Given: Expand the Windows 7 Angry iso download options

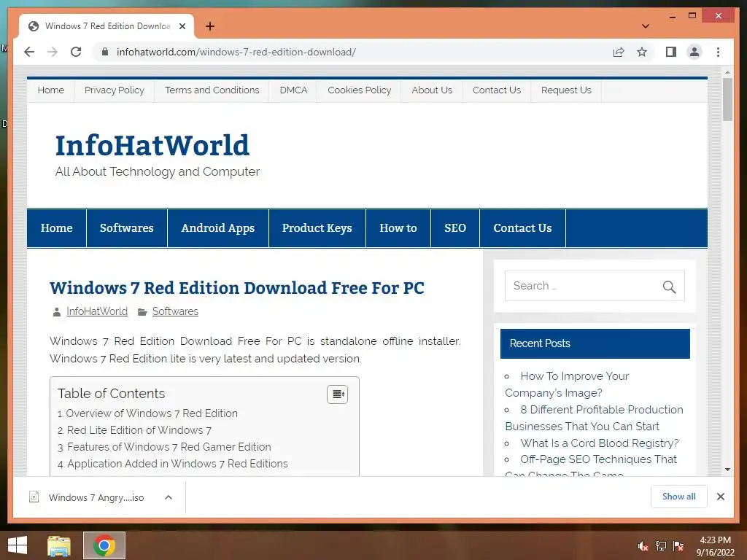Looking at the screenshot, I should [x=169, y=497].
